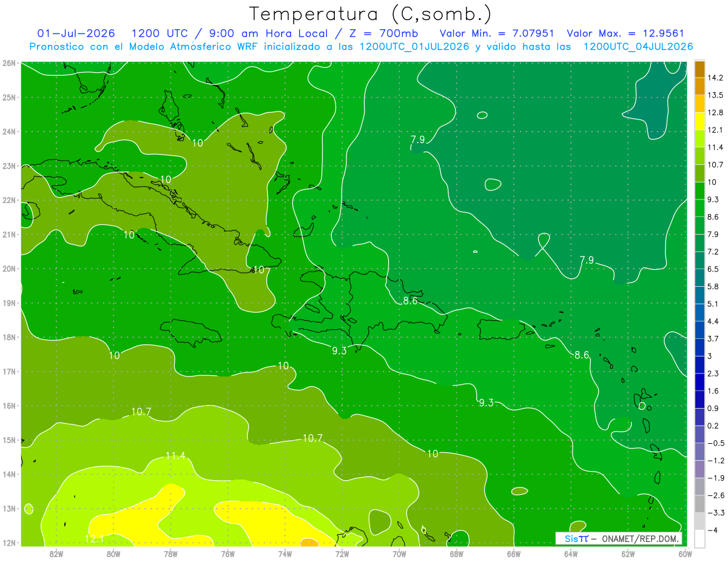Click the "5.1" color bar label
The height and width of the screenshot is (562, 728).
tap(713, 304)
